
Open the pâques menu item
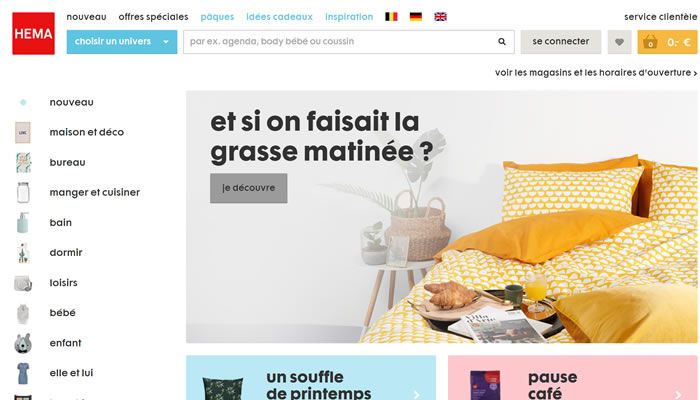click(x=217, y=17)
